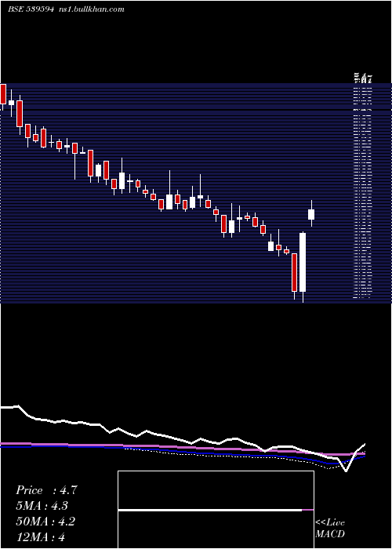Click the rightmost white candlestick on chart
Viewport: 392px width, 549px height.
311,214
